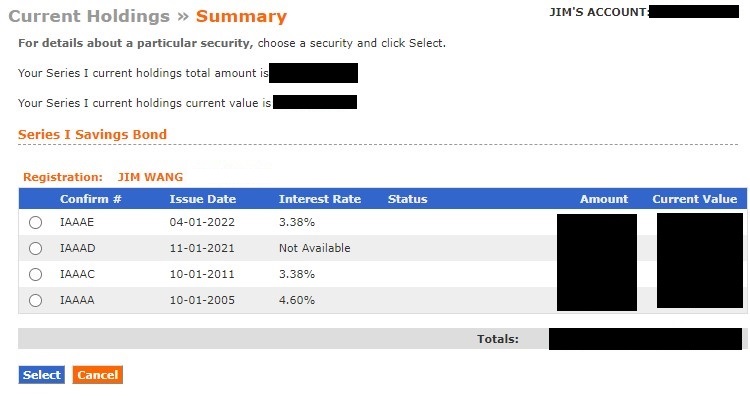Image resolution: width=750 pixels, height=396 pixels.
Task: Click the Series I Savings Bond heading
Action: click(x=92, y=134)
